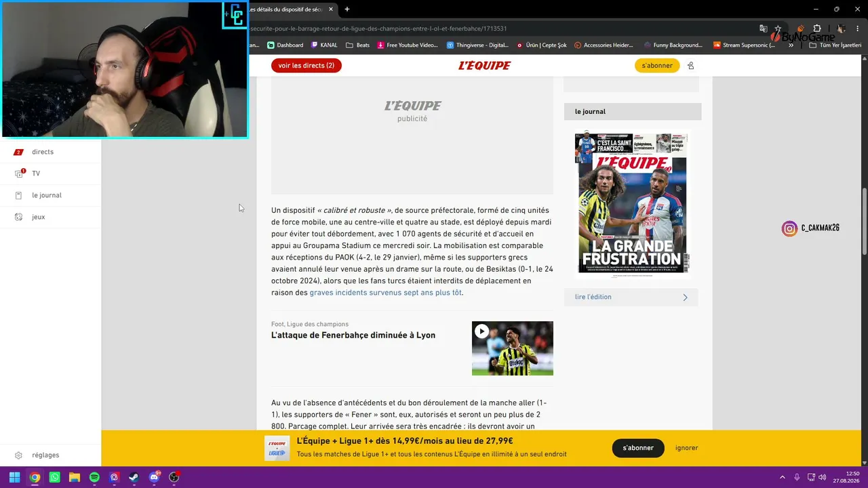The width and height of the screenshot is (868, 488).
Task: Open the Beats bookmarks folder
Action: click(x=357, y=45)
